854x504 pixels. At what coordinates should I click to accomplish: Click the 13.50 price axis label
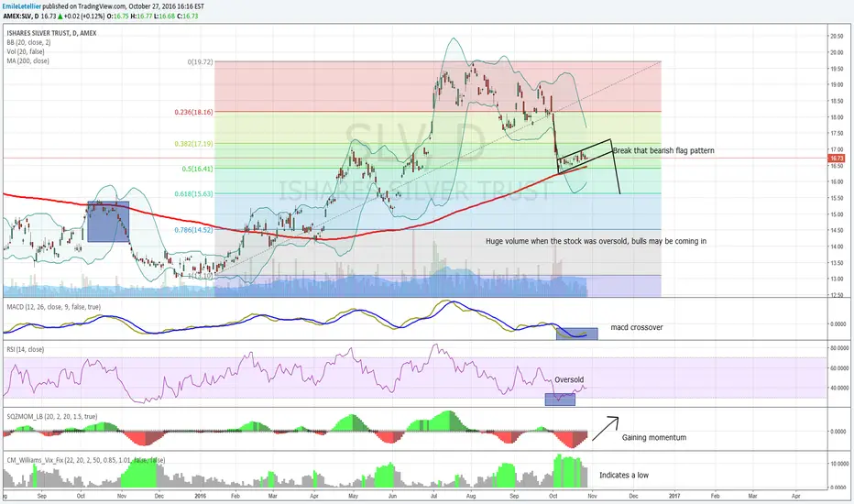(836, 263)
